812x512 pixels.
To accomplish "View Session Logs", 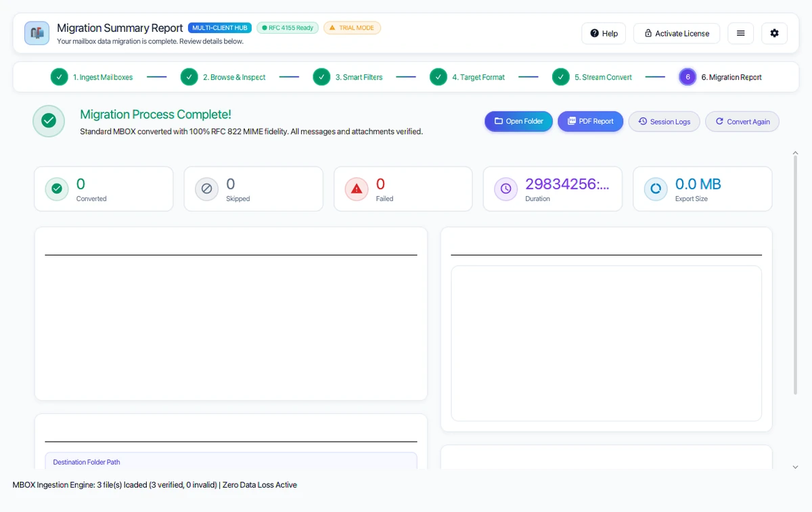I will 664,122.
